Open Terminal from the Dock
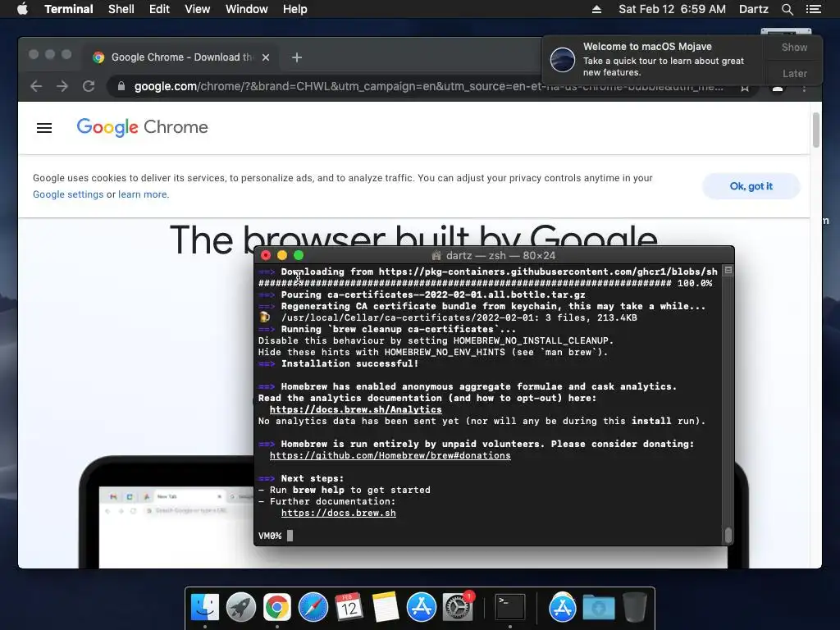The image size is (840, 630). point(509,608)
